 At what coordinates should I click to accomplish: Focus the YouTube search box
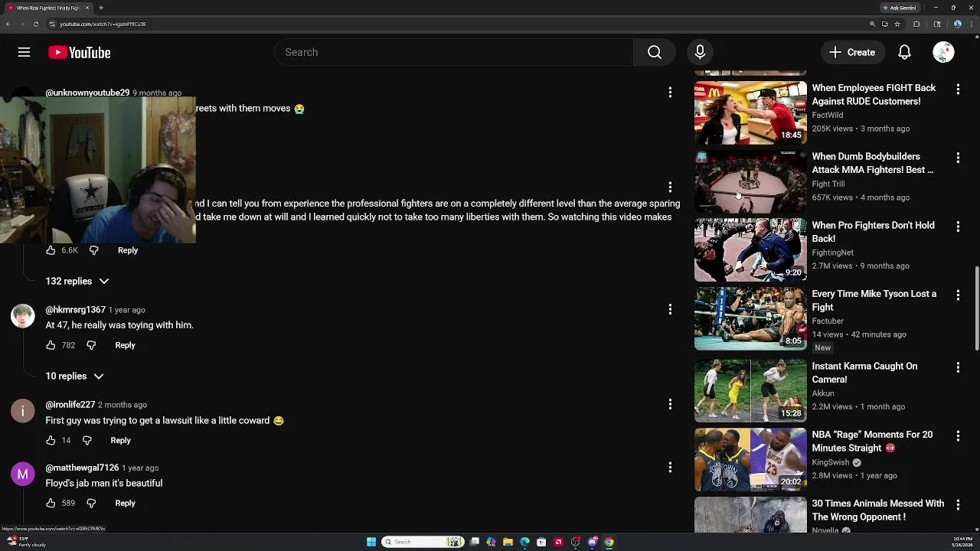(454, 52)
